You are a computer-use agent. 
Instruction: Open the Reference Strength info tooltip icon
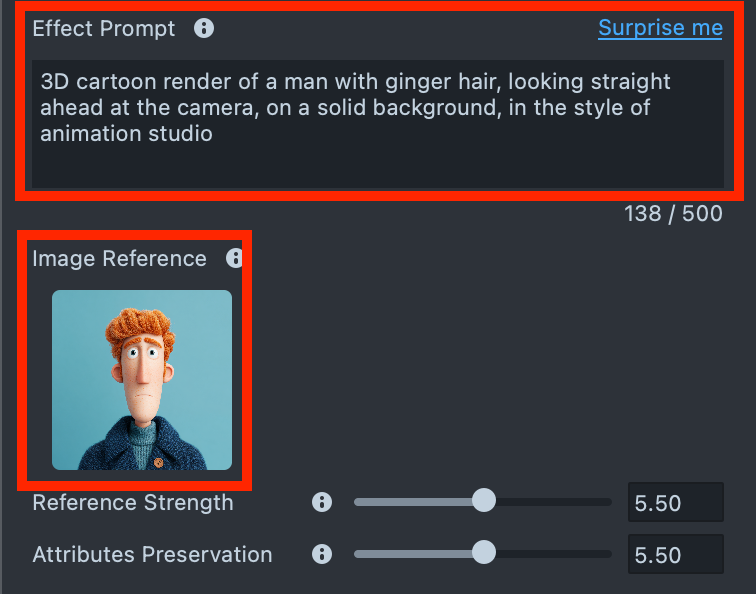coord(321,502)
